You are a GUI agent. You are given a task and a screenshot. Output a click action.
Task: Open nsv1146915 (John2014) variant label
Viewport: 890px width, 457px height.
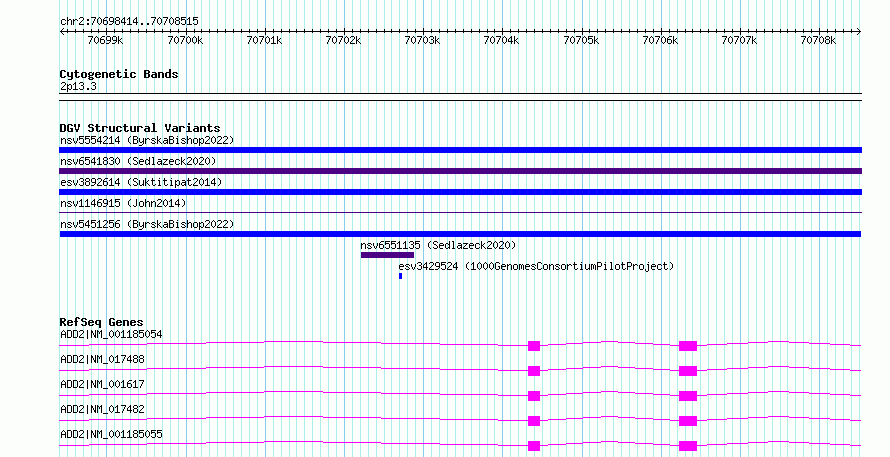123,203
